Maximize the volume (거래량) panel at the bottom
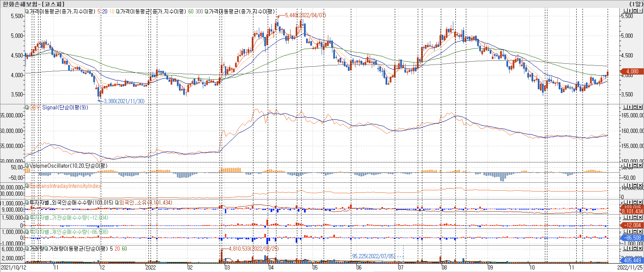The height and width of the screenshot is (272, 644). pos(635,248)
